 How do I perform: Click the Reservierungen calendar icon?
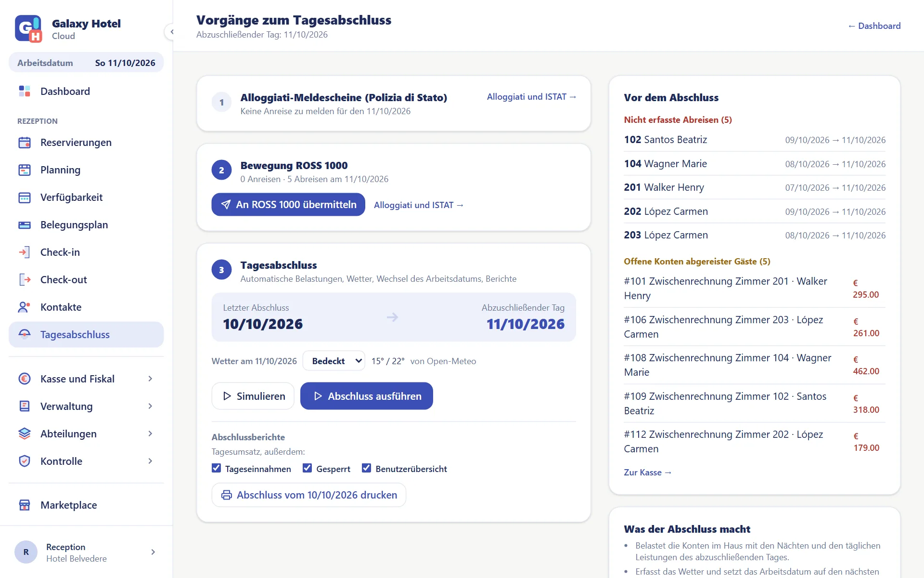pyautogui.click(x=25, y=143)
